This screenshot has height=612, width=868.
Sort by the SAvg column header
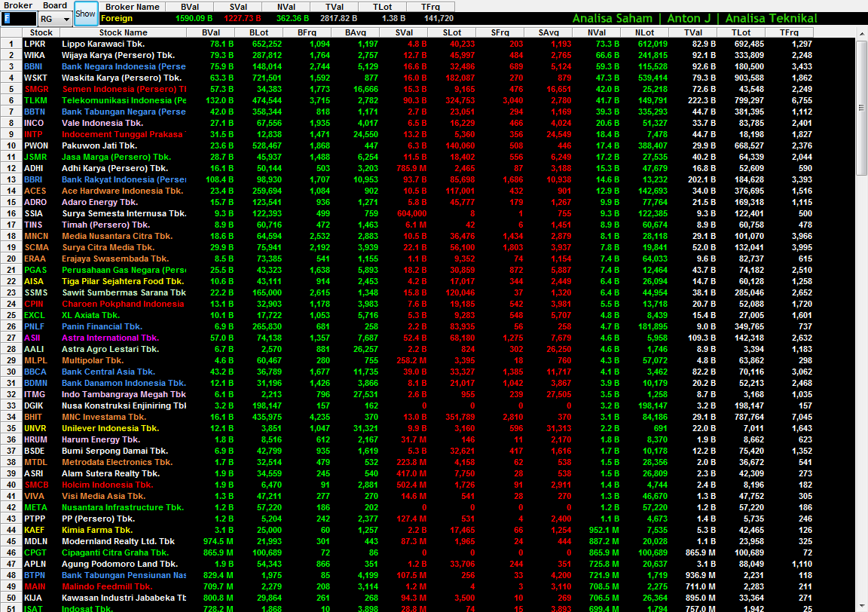[548, 32]
